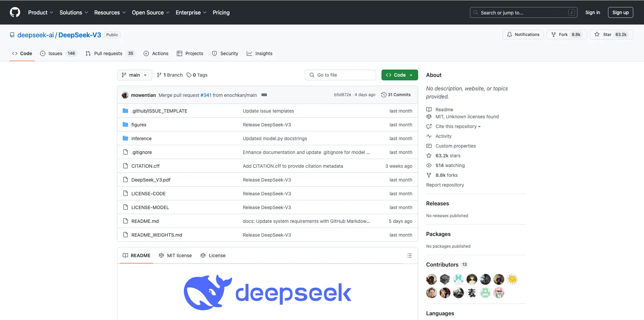View 63.2k stars
This screenshot has height=320, width=644.
(443, 156)
